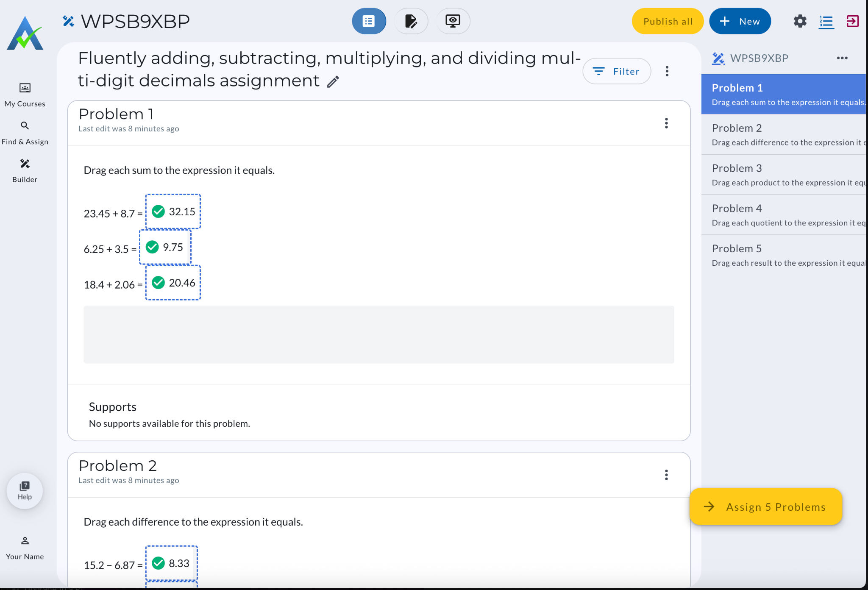
Task: Click the 20.46 answer box
Action: [x=173, y=283]
